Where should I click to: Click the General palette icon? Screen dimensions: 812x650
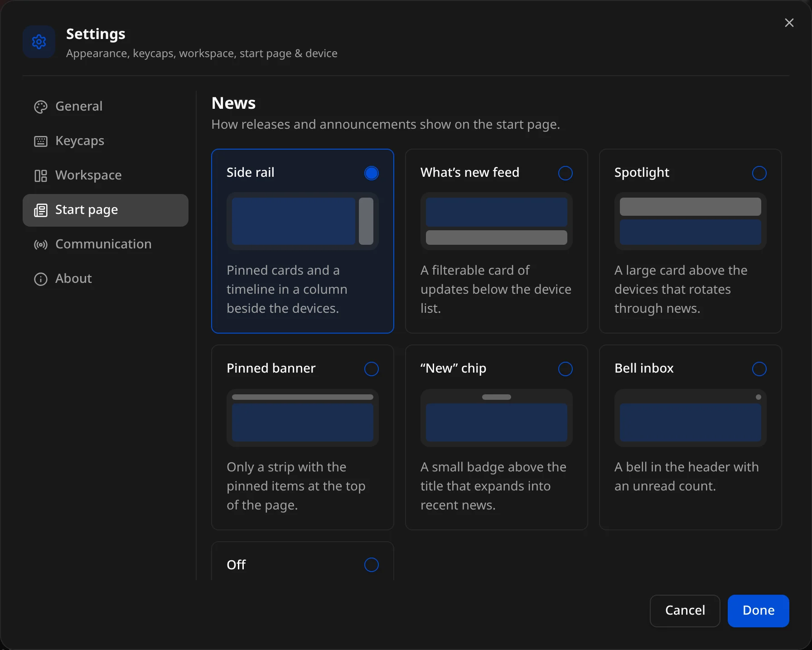[41, 107]
